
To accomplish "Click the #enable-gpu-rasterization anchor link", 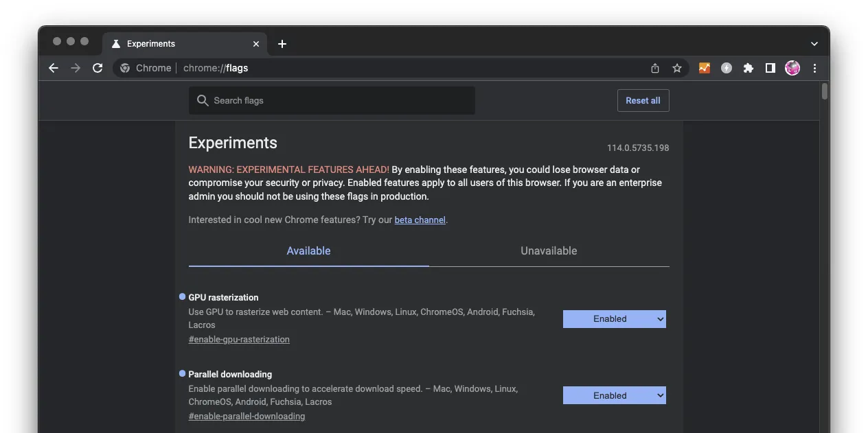I will pos(239,340).
